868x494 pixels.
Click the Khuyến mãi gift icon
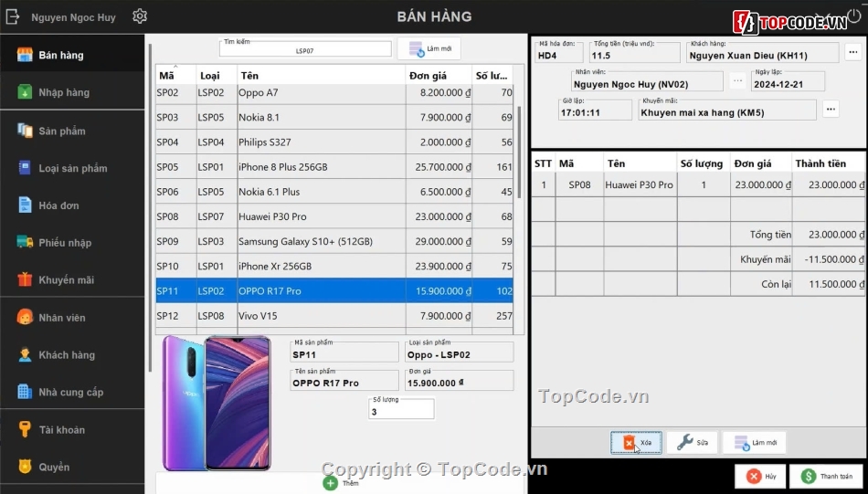[x=25, y=279]
